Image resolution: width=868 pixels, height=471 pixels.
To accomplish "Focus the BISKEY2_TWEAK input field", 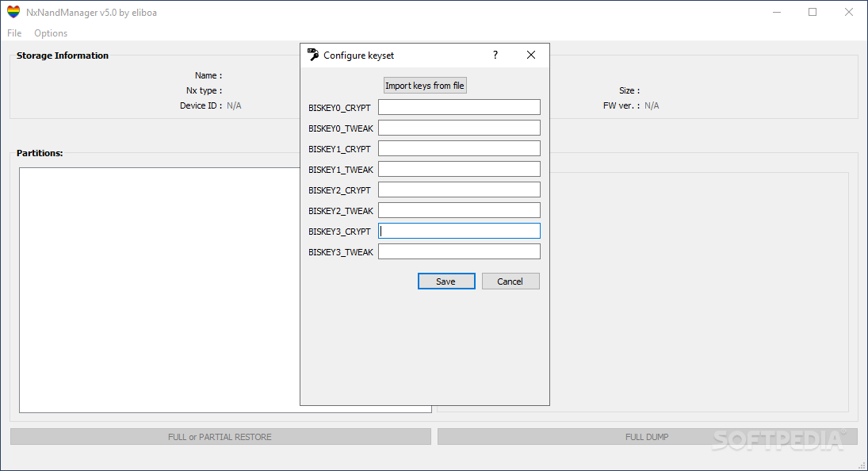I will 459,210.
